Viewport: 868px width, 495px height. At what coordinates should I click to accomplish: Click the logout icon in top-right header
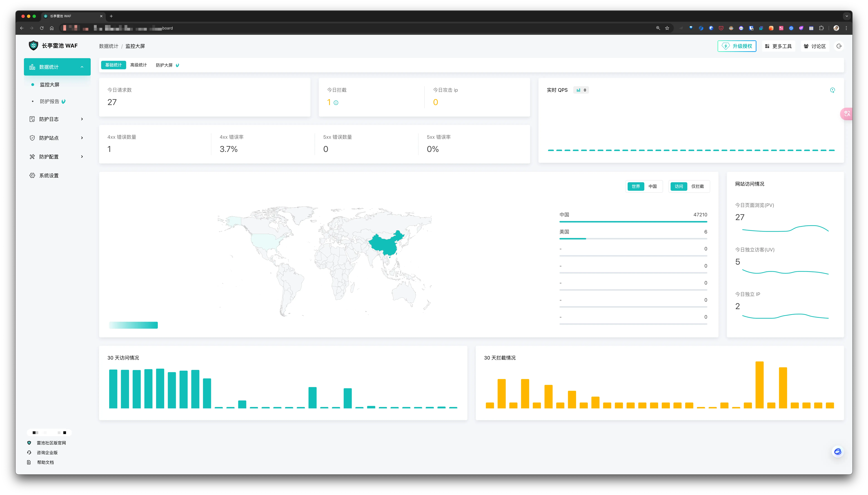pos(839,46)
